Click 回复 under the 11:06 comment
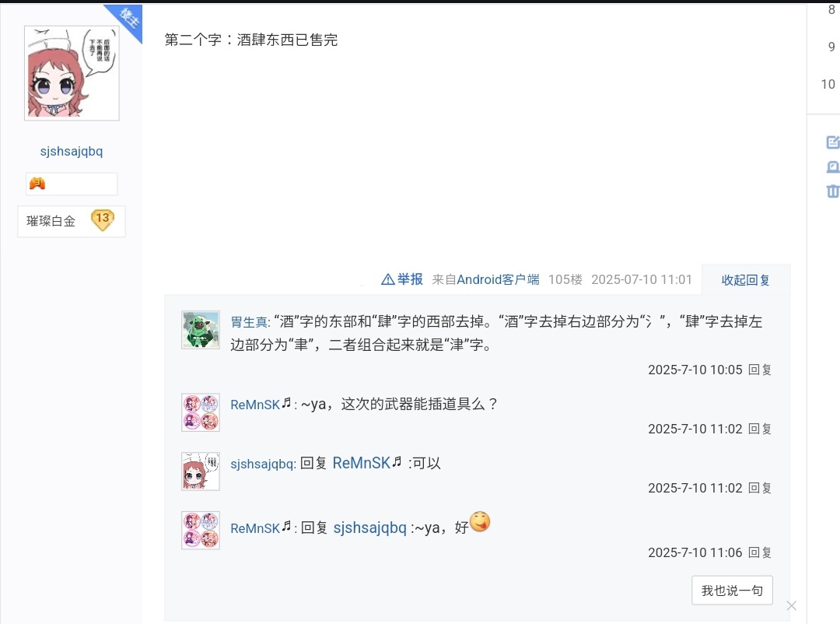840x624 pixels. click(760, 552)
